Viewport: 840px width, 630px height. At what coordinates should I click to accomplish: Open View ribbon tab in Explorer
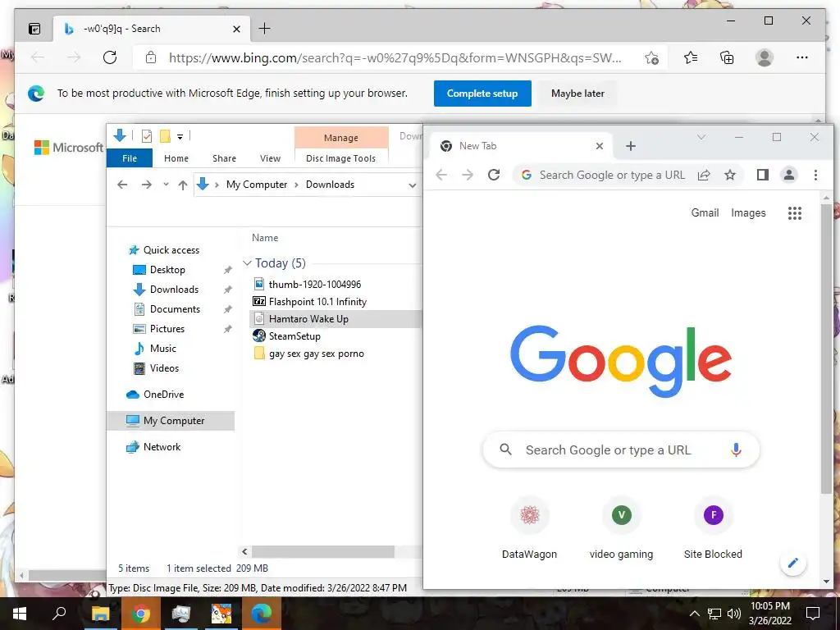pos(270,158)
